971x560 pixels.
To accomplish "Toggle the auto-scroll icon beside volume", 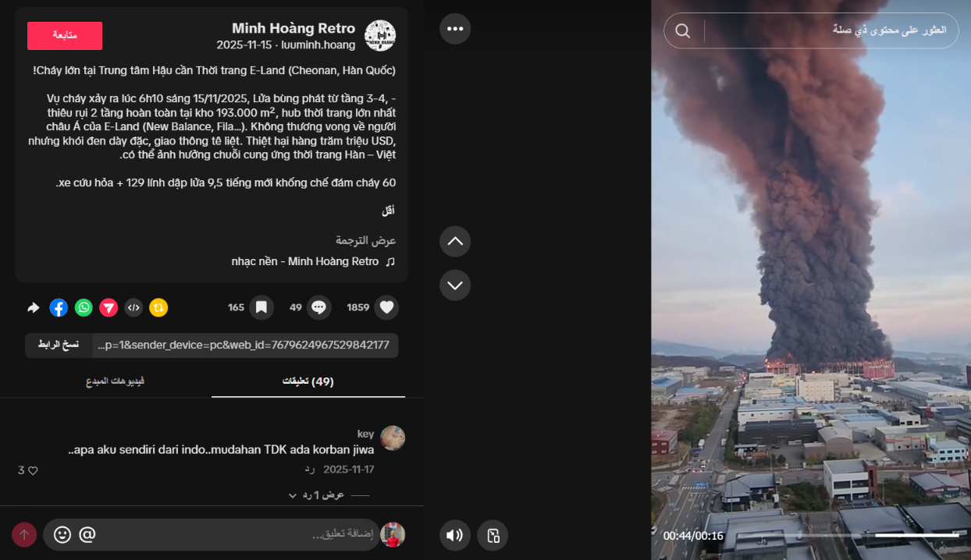I will (x=493, y=535).
